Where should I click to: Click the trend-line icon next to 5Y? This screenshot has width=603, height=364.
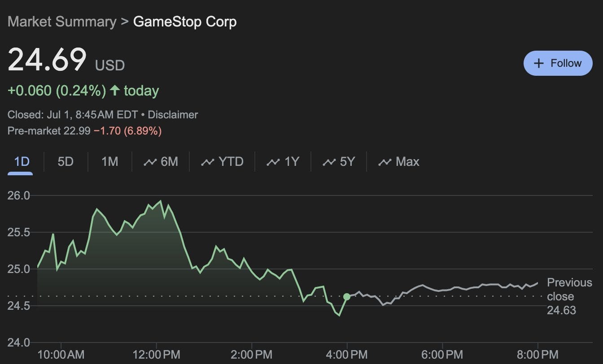(329, 162)
